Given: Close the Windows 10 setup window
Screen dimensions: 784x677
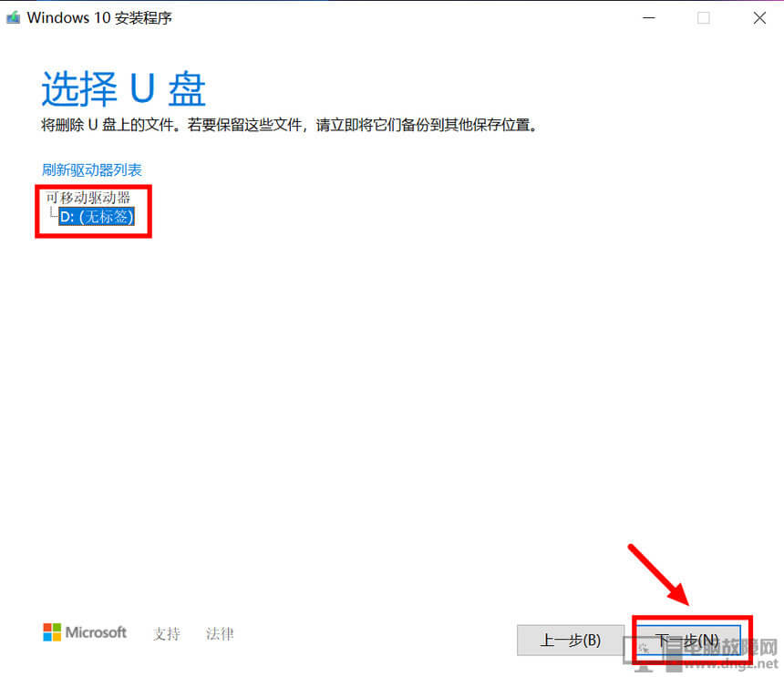Looking at the screenshot, I should point(759,18).
